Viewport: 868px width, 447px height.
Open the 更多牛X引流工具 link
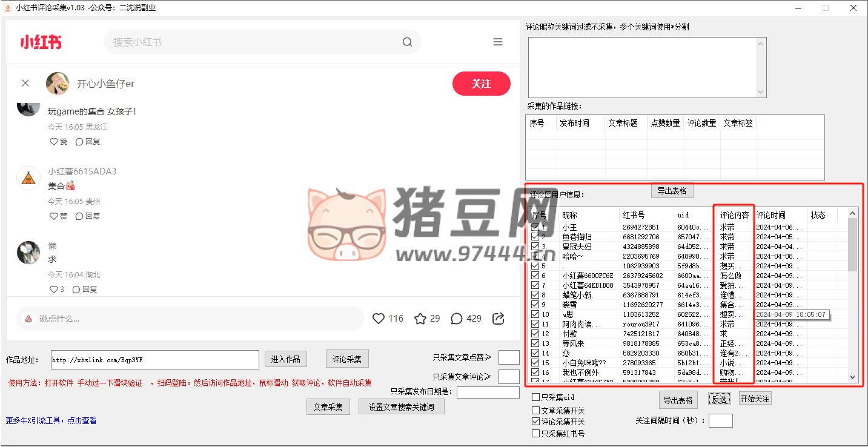[x=51, y=420]
